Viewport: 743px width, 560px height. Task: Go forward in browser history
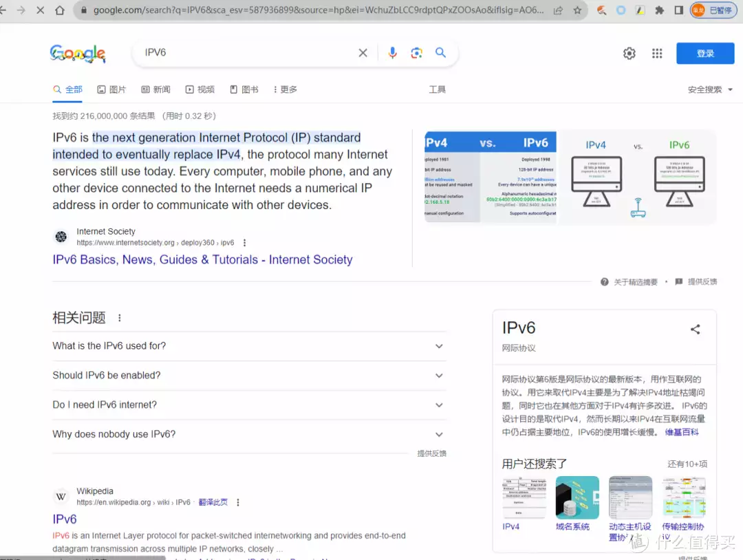click(x=21, y=10)
